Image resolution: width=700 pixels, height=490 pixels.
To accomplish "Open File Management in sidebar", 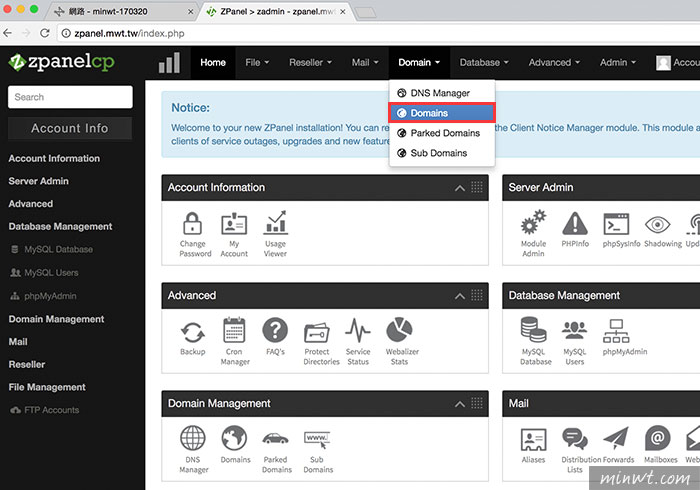I will pos(47,387).
